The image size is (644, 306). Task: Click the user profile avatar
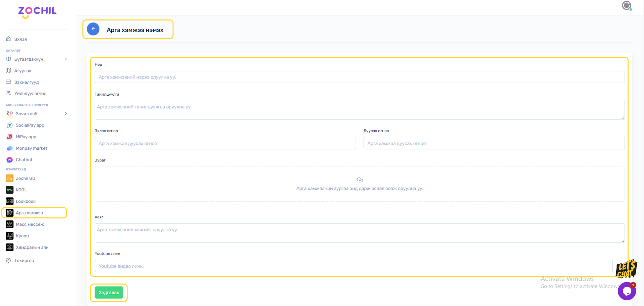tap(626, 6)
